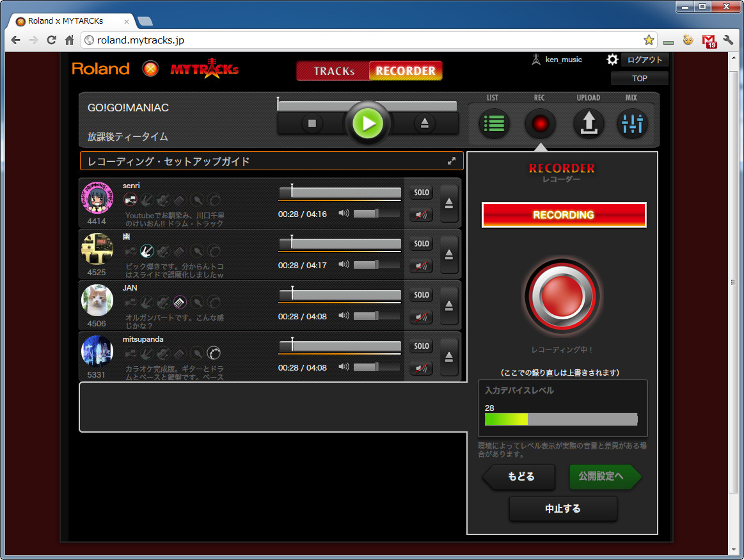This screenshot has width=744, height=560.
Task: Reload the page with the browser refresh icon
Action: (x=52, y=40)
